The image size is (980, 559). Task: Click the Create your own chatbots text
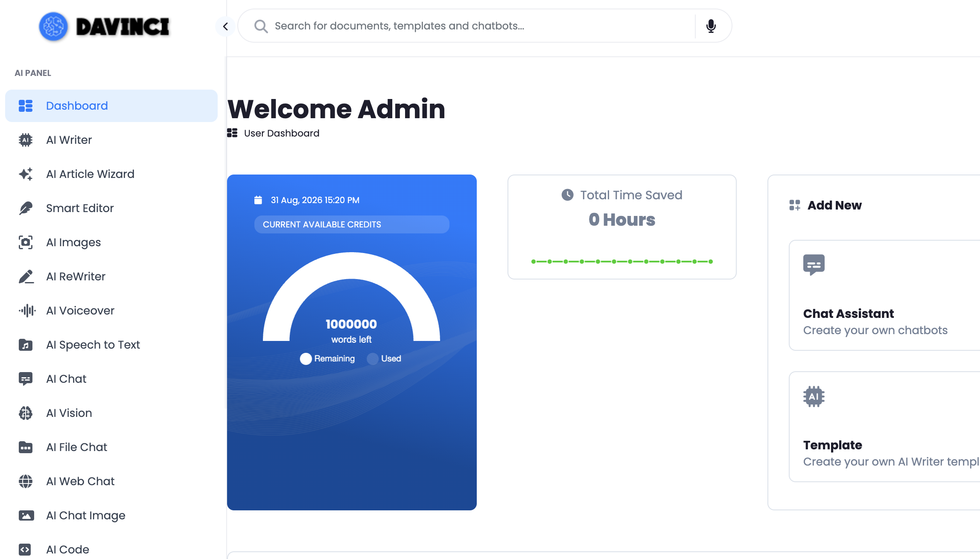875,330
